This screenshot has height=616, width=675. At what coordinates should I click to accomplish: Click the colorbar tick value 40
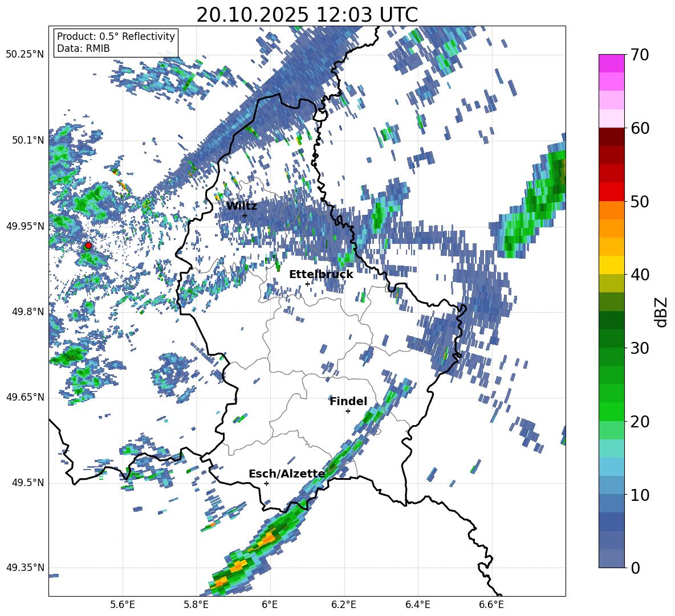point(640,275)
